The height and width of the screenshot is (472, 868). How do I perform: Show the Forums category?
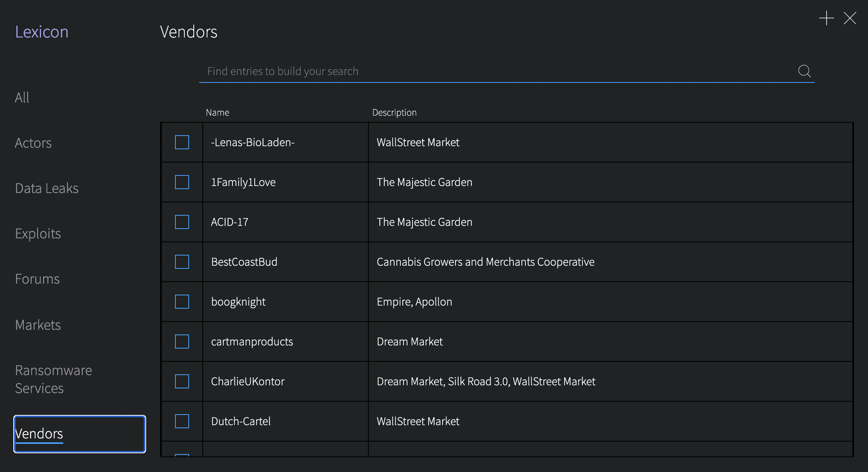[x=37, y=279]
